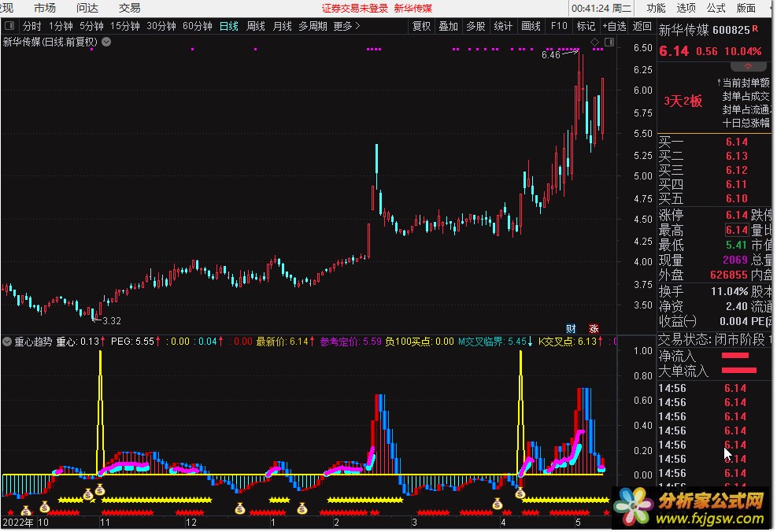777x532 pixels.
Task: Click the 大单流入 red bar
Action: tap(739, 370)
